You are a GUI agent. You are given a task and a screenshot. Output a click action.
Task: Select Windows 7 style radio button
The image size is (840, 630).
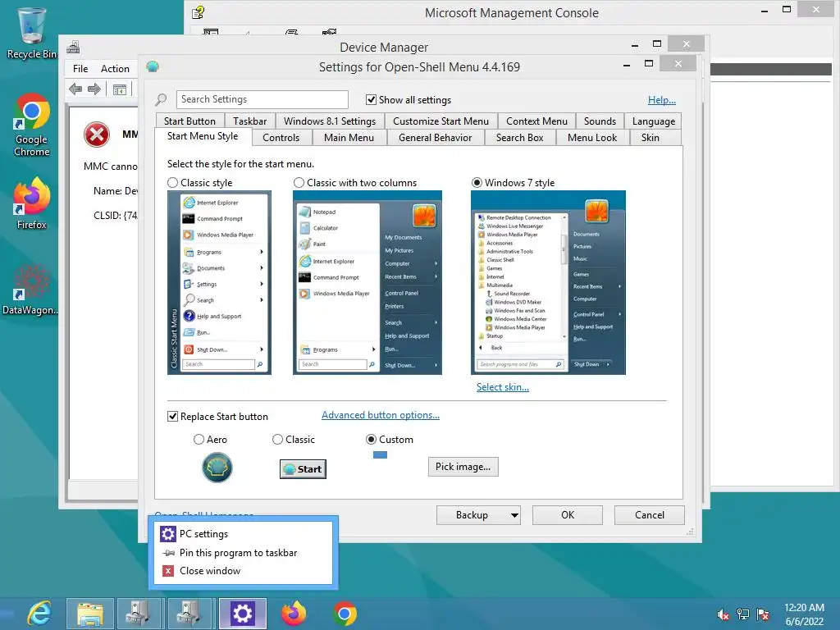(x=477, y=183)
